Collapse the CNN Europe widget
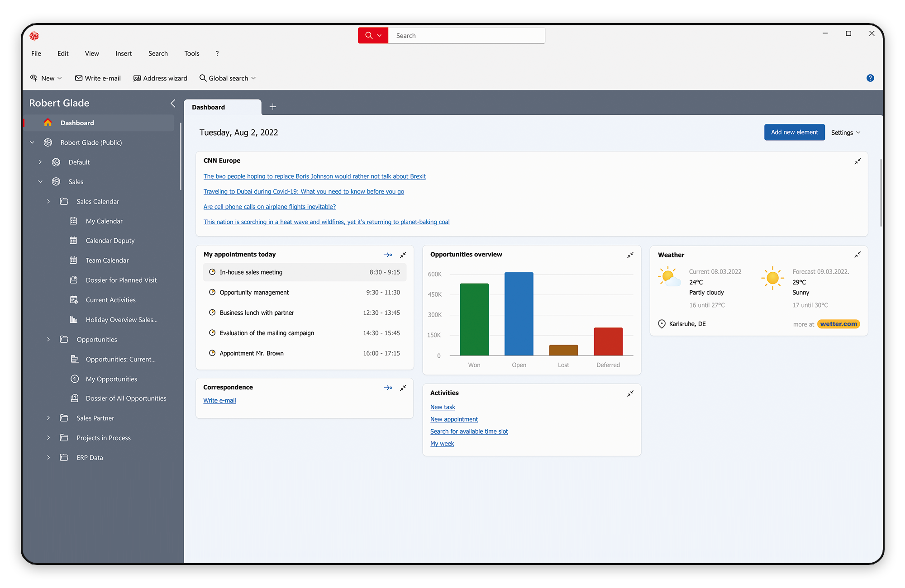Image resolution: width=905 pixels, height=588 pixels. click(x=857, y=161)
